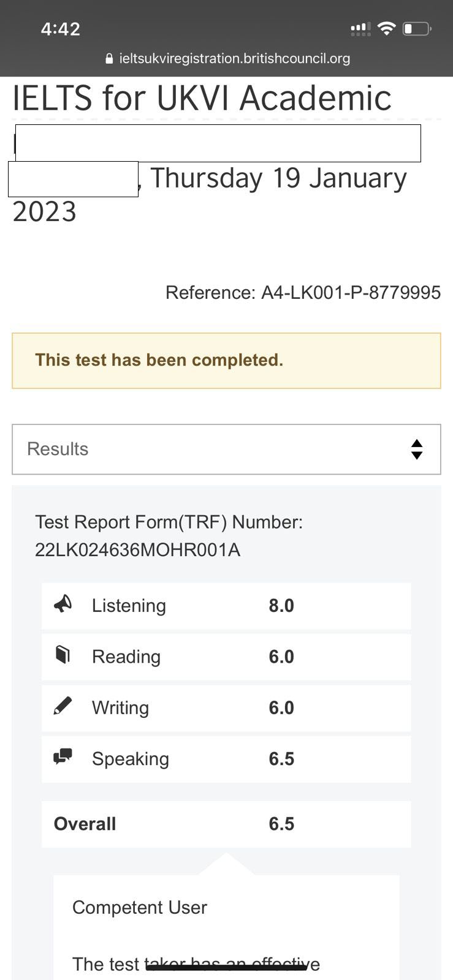453x980 pixels.
Task: Select the Speaking 6.5 score value
Action: click(x=281, y=759)
